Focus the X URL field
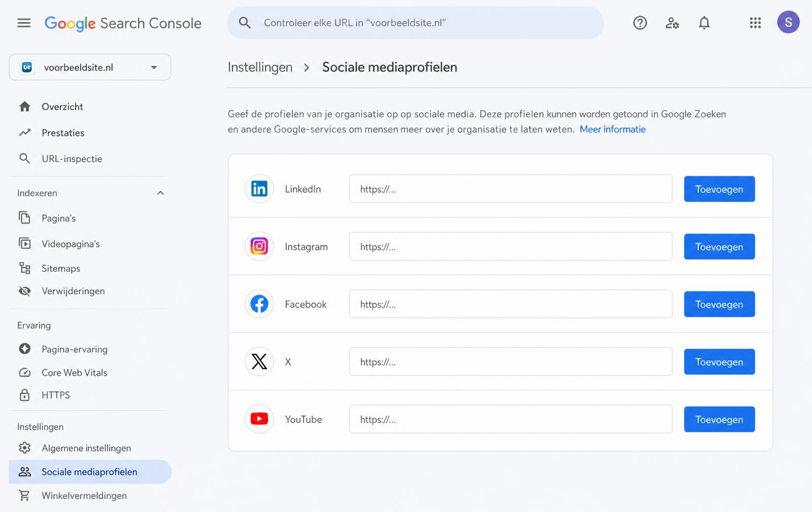Viewport: 812px width, 512px height. click(511, 362)
